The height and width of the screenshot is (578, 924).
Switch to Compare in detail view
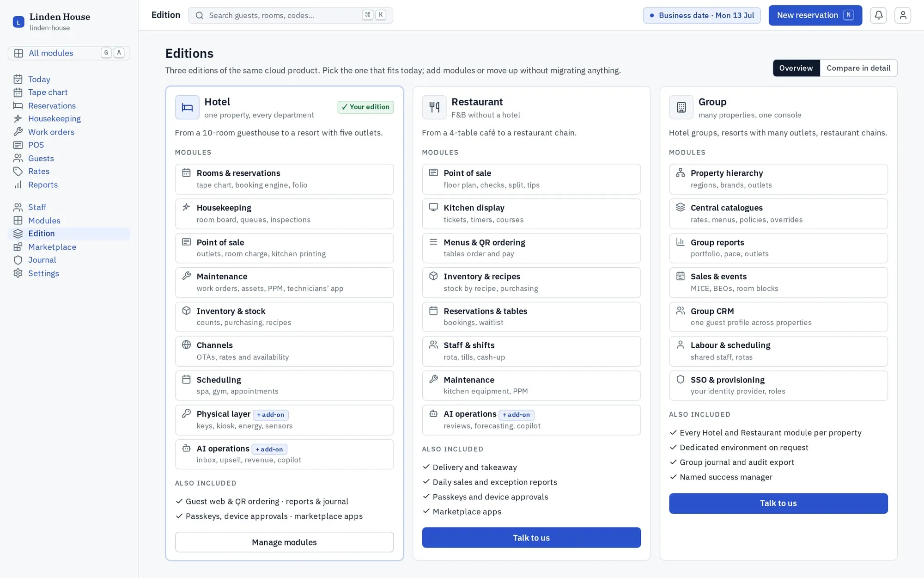click(x=858, y=68)
